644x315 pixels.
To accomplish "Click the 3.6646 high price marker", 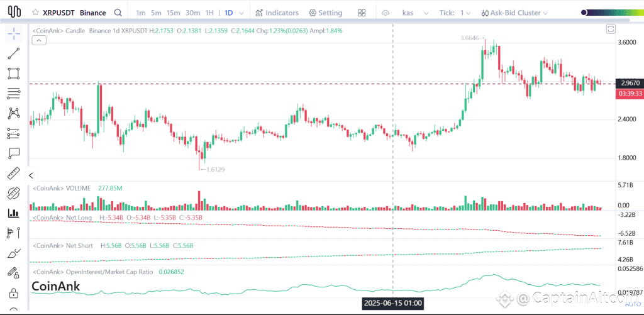I will click(x=473, y=38).
